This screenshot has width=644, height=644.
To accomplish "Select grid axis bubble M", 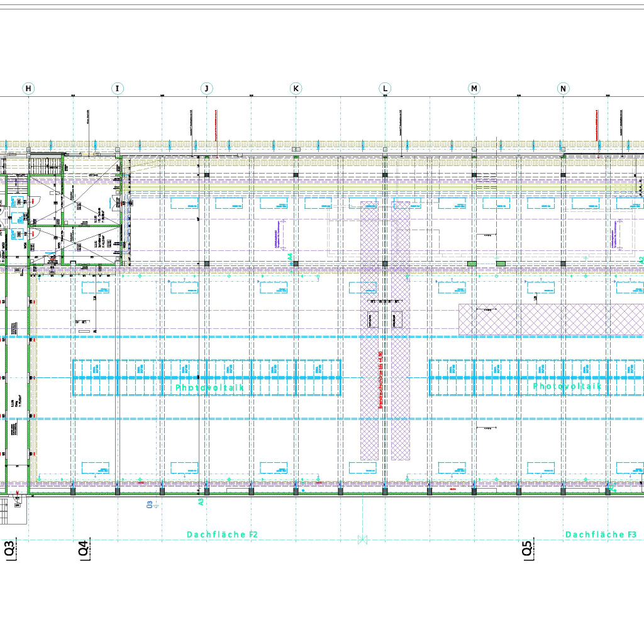I will tap(474, 89).
